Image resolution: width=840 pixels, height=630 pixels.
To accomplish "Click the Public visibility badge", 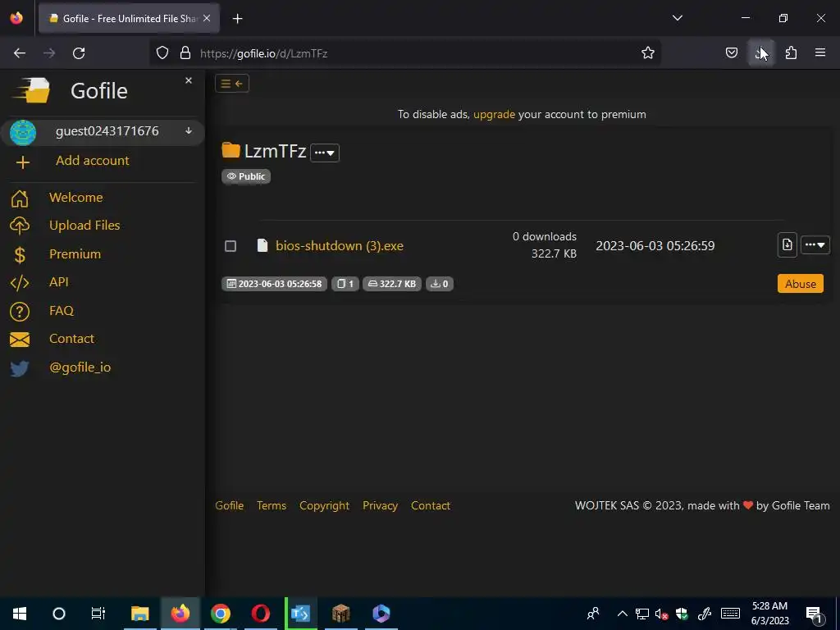I will click(x=246, y=176).
